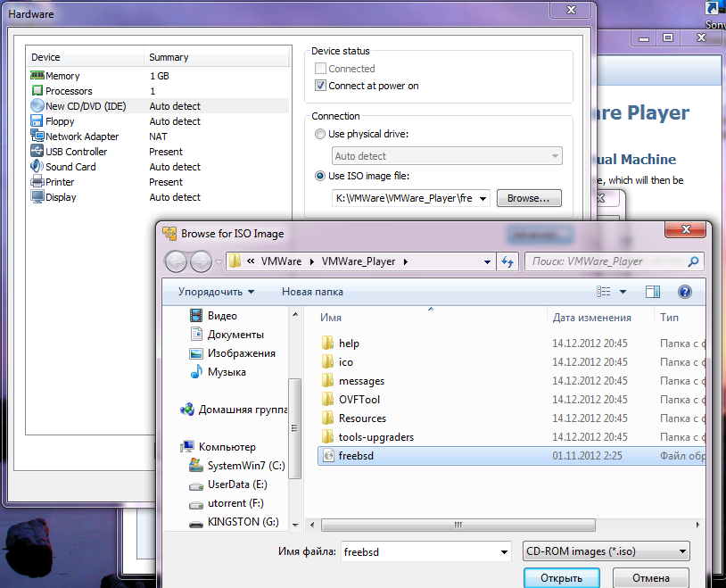The width and height of the screenshot is (726, 588).
Task: Select the freebsd ISO file icon
Action: [328, 455]
